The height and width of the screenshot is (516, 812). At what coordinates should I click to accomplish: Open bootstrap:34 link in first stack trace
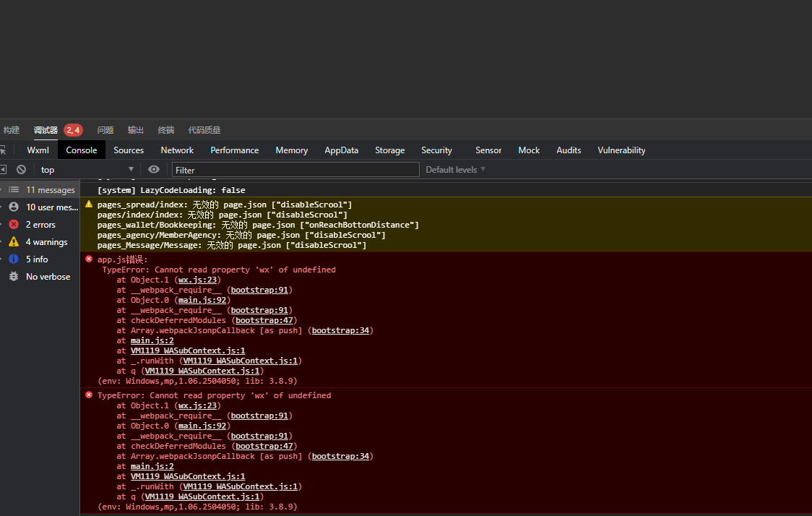(x=341, y=330)
